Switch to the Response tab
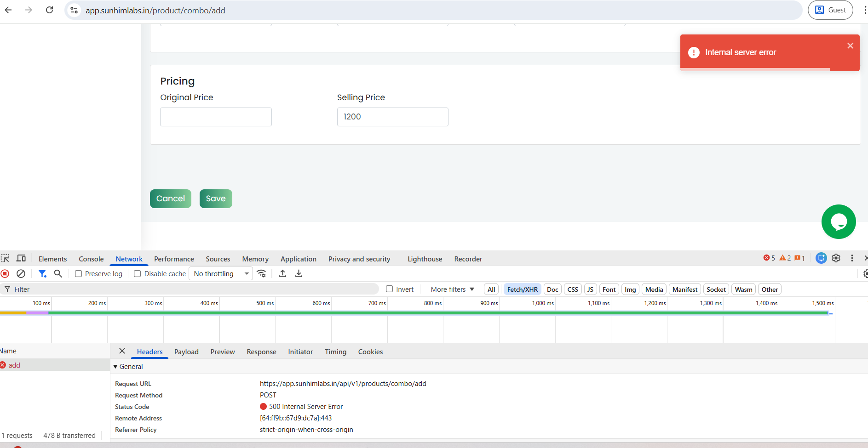The height and width of the screenshot is (448, 868). point(261,352)
